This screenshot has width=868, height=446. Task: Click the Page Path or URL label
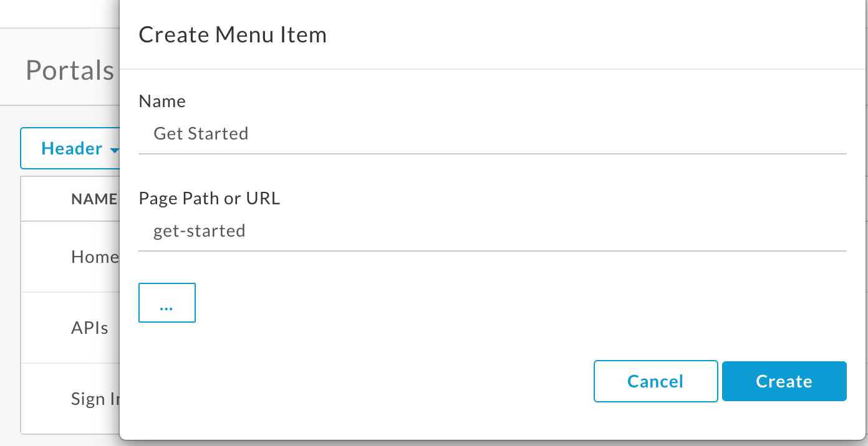click(x=210, y=198)
